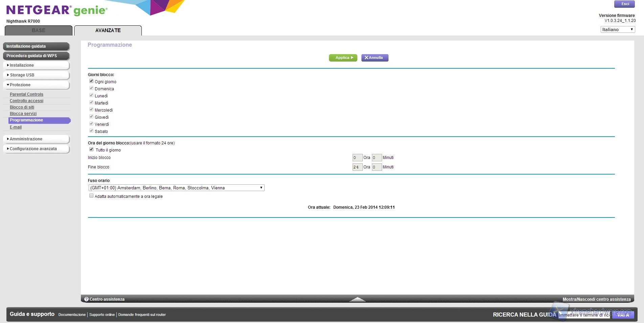Screen dimensions: 644x323
Task: Click the Fine blocco hour field
Action: click(357, 167)
